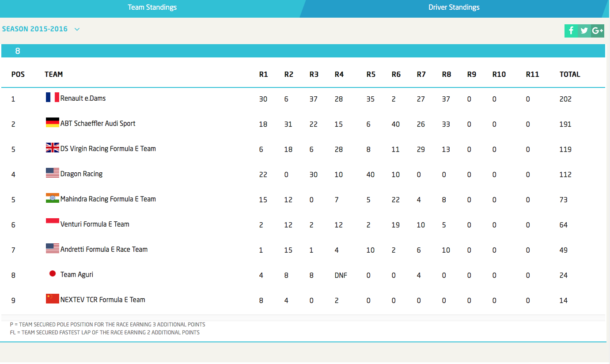Viewport: 610px width, 364px height.
Task: Click Team Aguri total of 24
Action: (563, 275)
